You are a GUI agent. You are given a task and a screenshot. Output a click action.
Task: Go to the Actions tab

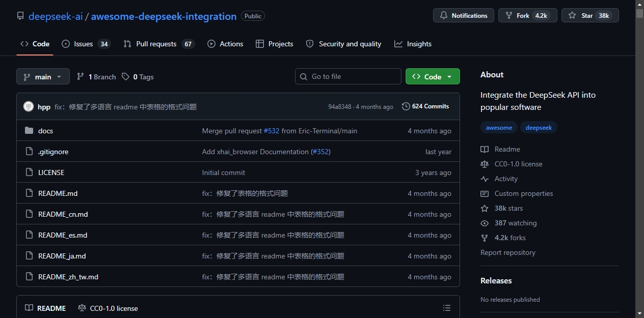coord(225,44)
